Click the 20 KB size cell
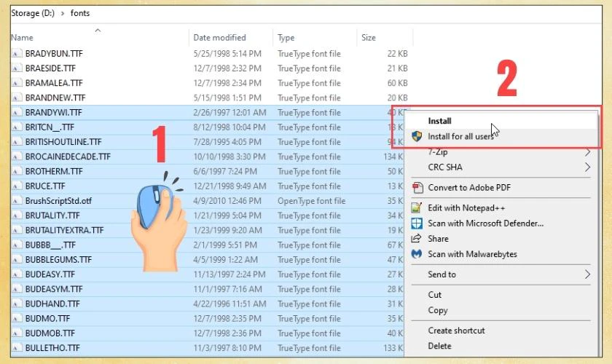The image size is (612, 364). pos(397,98)
